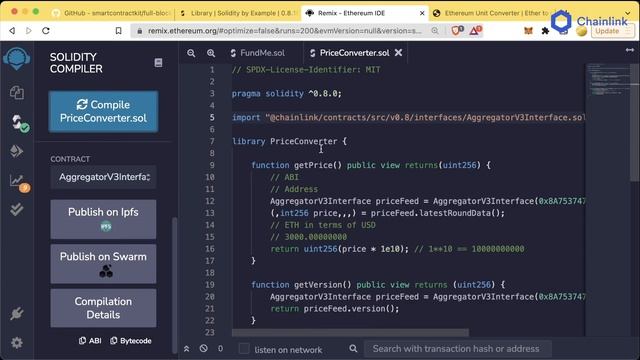The image size is (640, 360).
Task: Go forward in browser
Action: click(29, 31)
